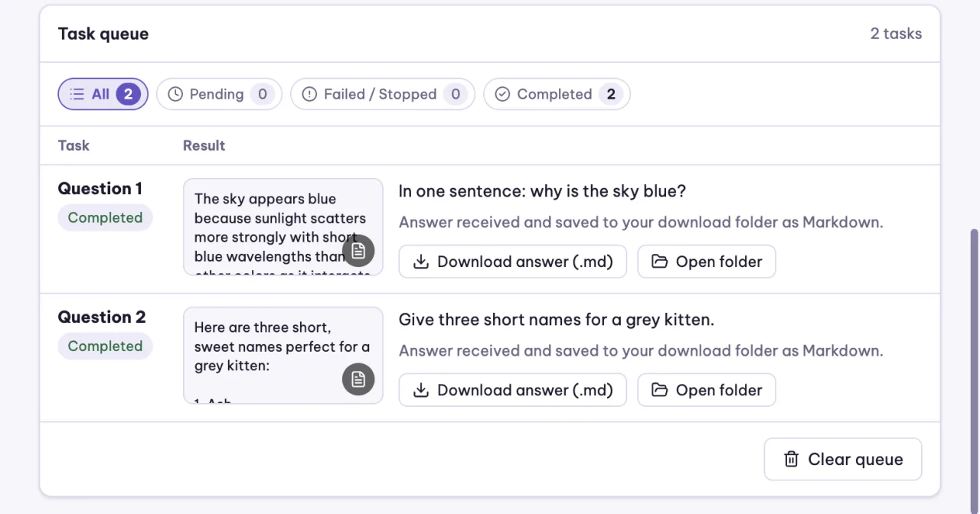This screenshot has height=514, width=980.
Task: Click the 'Result' column header
Action: coord(204,145)
